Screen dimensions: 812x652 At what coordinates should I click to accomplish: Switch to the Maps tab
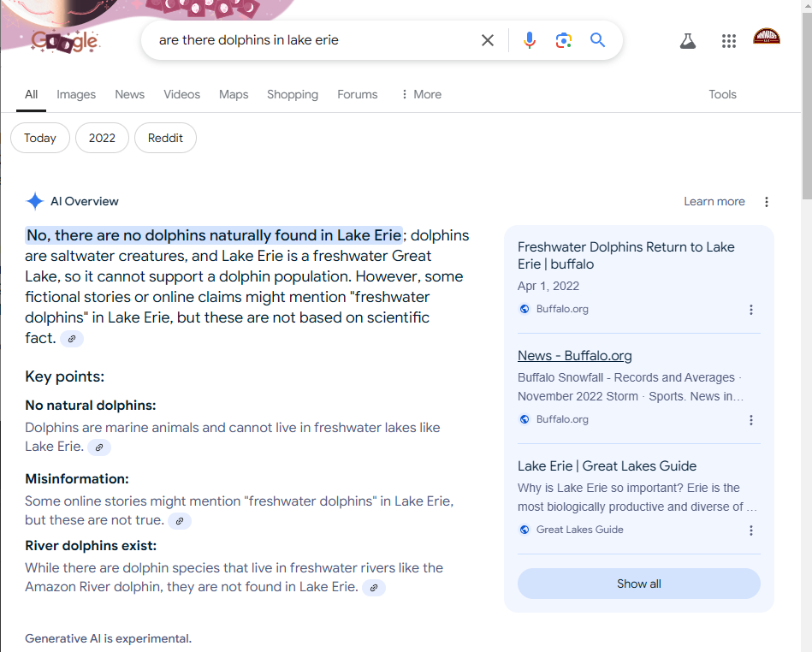(x=234, y=94)
